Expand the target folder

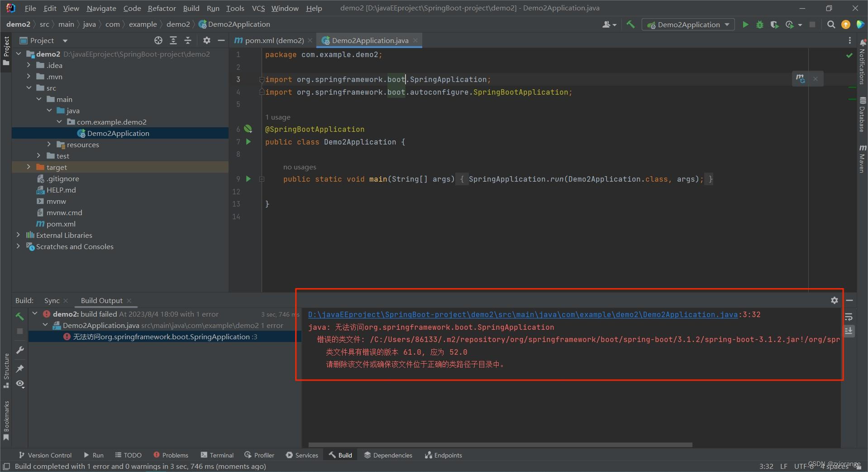pos(29,167)
